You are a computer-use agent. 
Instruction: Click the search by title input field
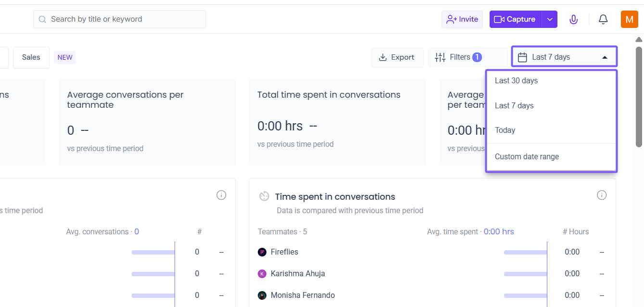tap(125, 19)
